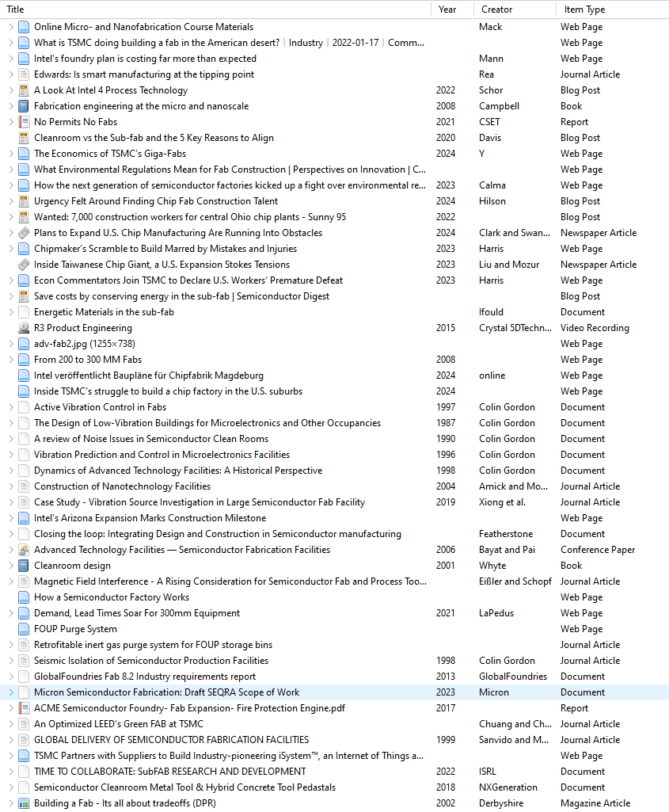Viewport: 669px width, 812px height.
Task: Click the web page icon beside "What is TSMC doing building a fab"
Action: pyautogui.click(x=22, y=42)
